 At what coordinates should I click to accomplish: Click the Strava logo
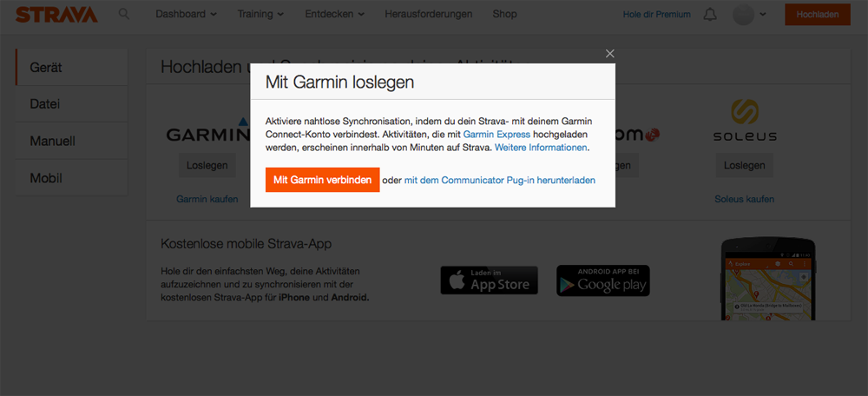[56, 15]
